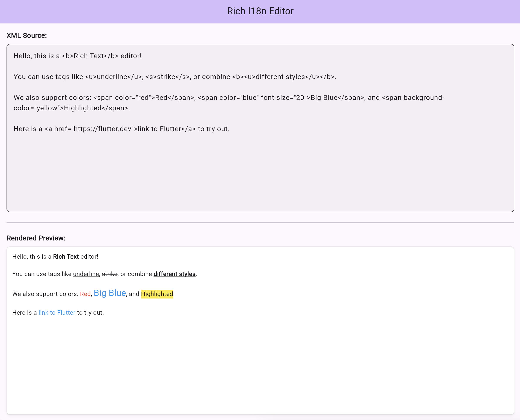Select the bold 'Rich Text' words in preview

[x=66, y=256]
